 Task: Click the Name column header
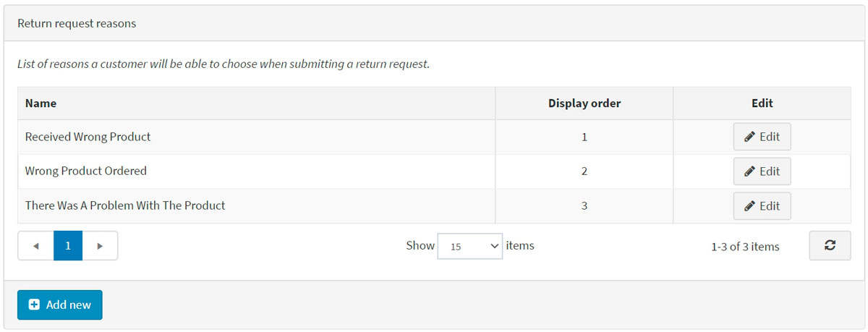click(41, 103)
